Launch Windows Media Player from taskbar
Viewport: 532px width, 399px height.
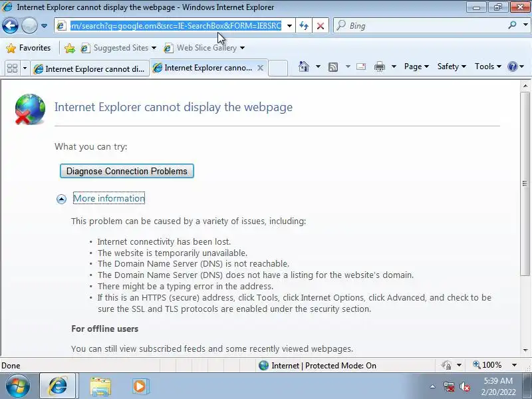pyautogui.click(x=140, y=386)
